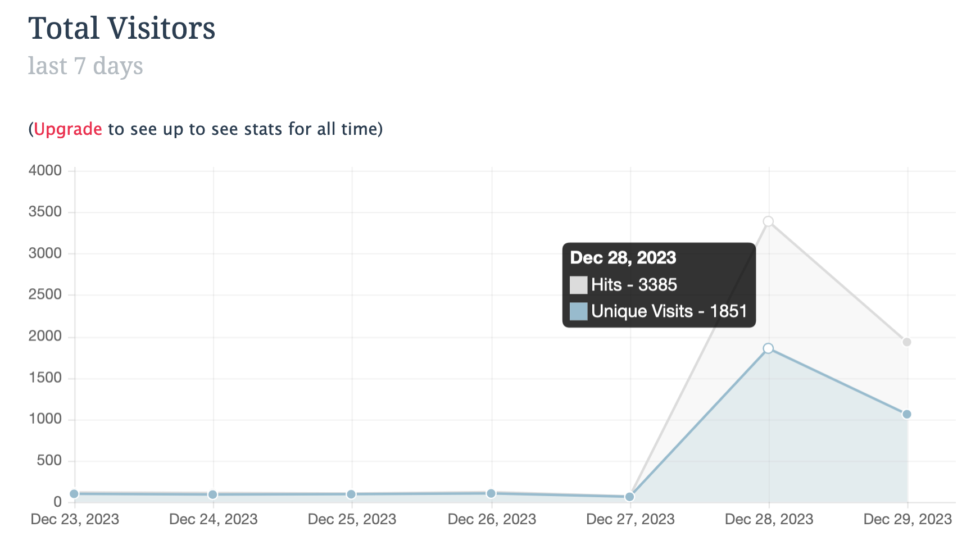This screenshot has height=554, width=980.
Task: Click the 4000 y-axis label
Action: pos(45,170)
